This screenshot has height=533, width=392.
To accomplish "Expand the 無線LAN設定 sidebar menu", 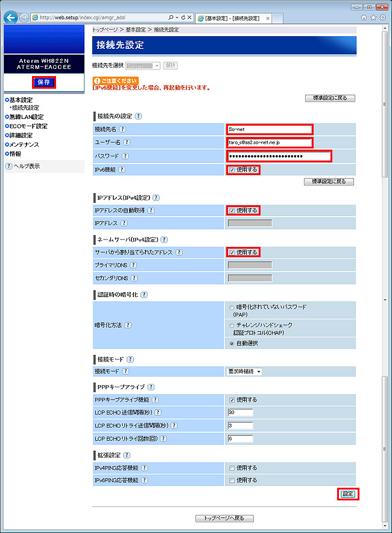I will click(26, 116).
